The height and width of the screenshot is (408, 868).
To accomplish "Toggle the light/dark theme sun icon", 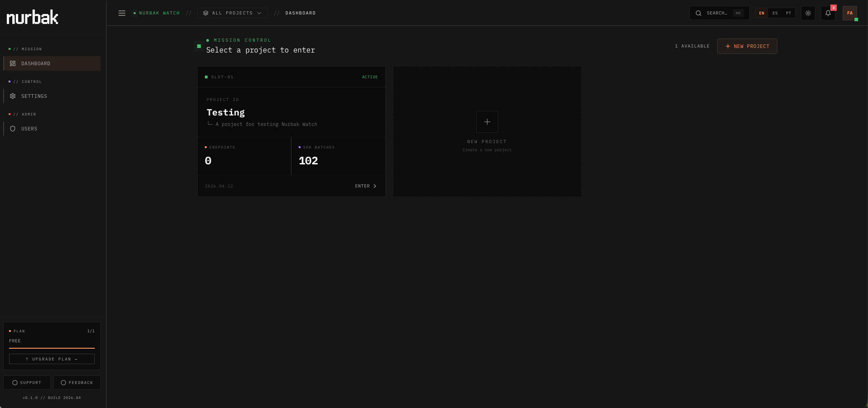I will click(x=808, y=13).
